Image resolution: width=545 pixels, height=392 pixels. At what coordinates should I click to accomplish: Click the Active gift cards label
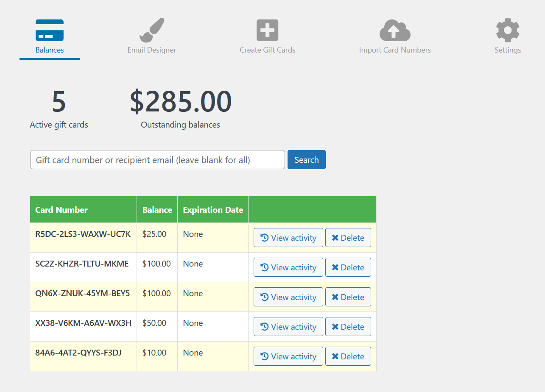59,125
